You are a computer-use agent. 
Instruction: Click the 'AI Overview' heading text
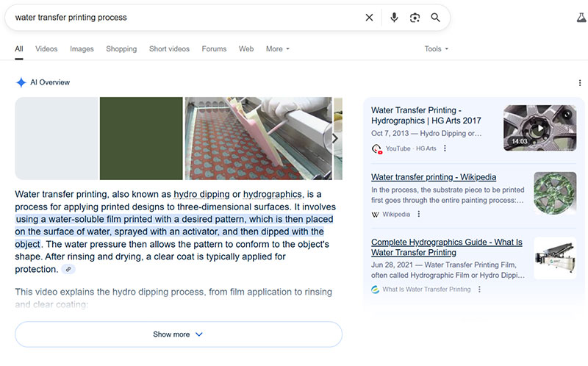(50, 82)
